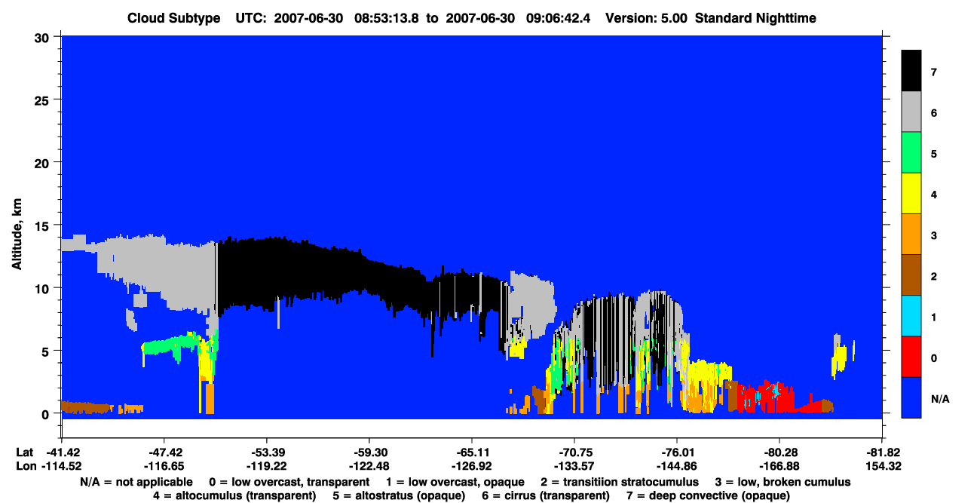Click '3 = low, broken cumulus' legend text

[782, 481]
